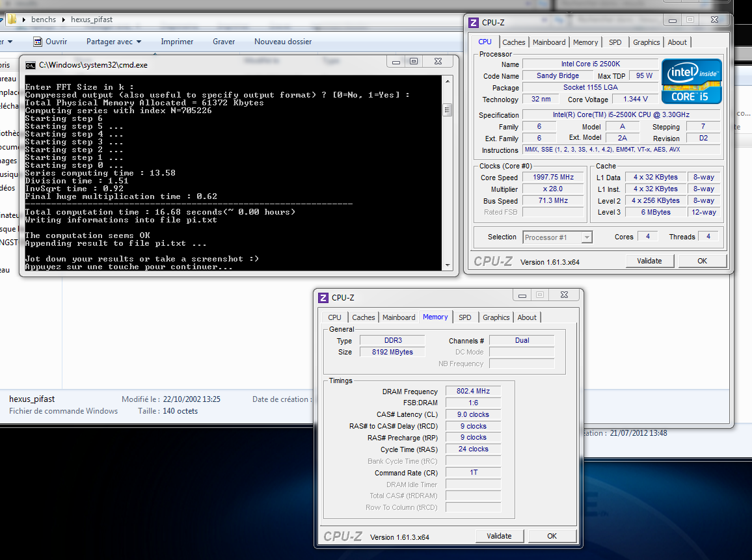Screen dimensions: 752x560
Task: Click hexus_pifast in the Explorer breadcrumb
Action: tap(92, 20)
